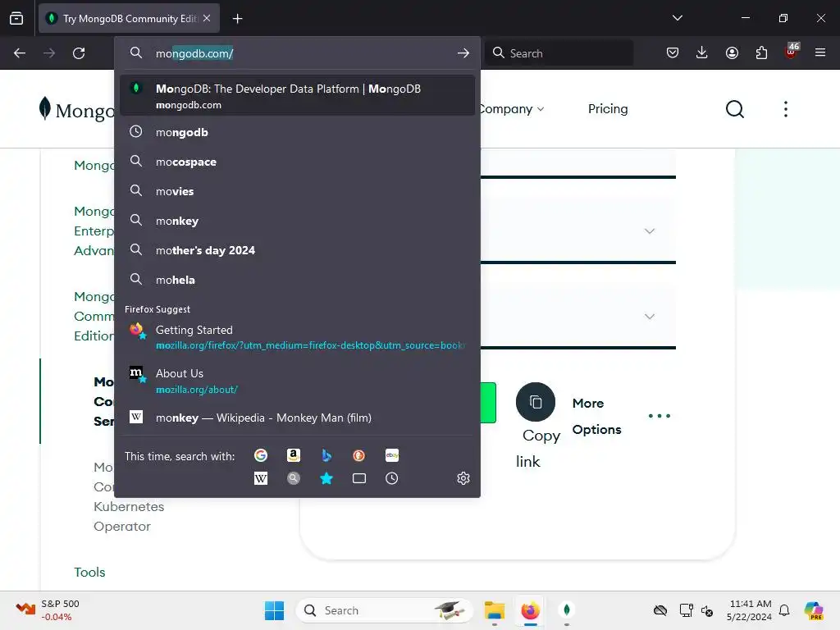Click the Copy link circular icon
Screen dimensions: 840x630
(x=535, y=402)
